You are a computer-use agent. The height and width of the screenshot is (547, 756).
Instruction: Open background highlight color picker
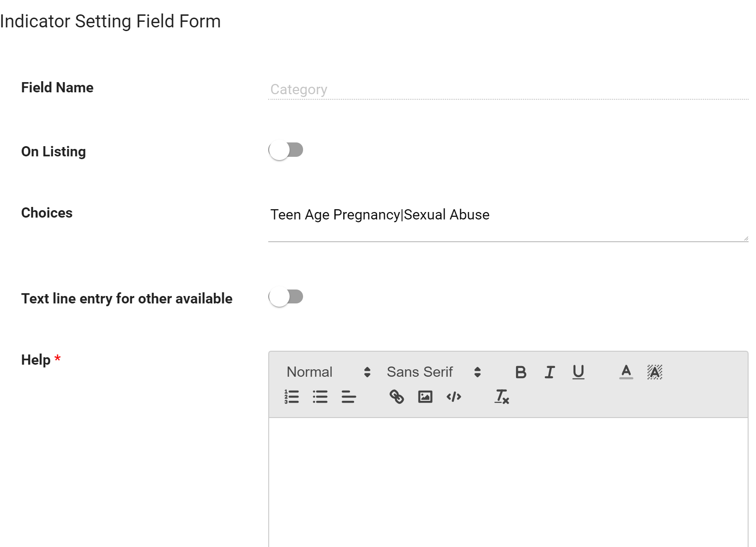(x=655, y=372)
